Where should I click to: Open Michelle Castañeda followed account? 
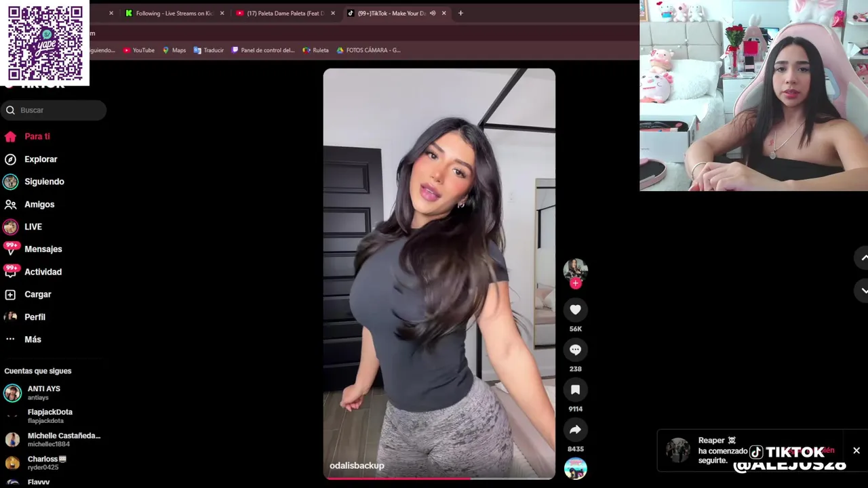click(53, 440)
